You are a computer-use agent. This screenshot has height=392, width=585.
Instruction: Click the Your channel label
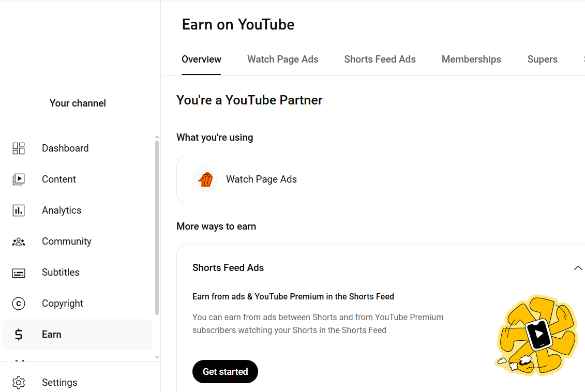[78, 103]
